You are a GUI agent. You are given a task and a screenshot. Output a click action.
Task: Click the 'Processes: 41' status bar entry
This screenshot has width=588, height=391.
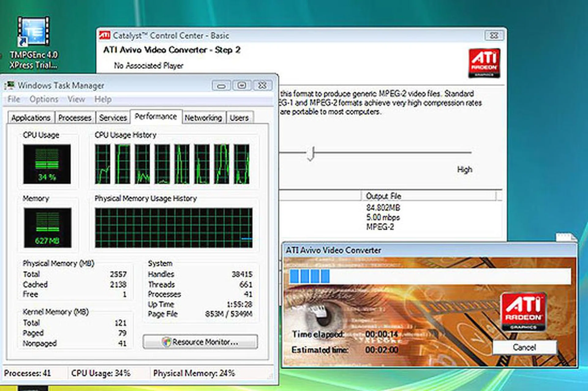tap(28, 373)
